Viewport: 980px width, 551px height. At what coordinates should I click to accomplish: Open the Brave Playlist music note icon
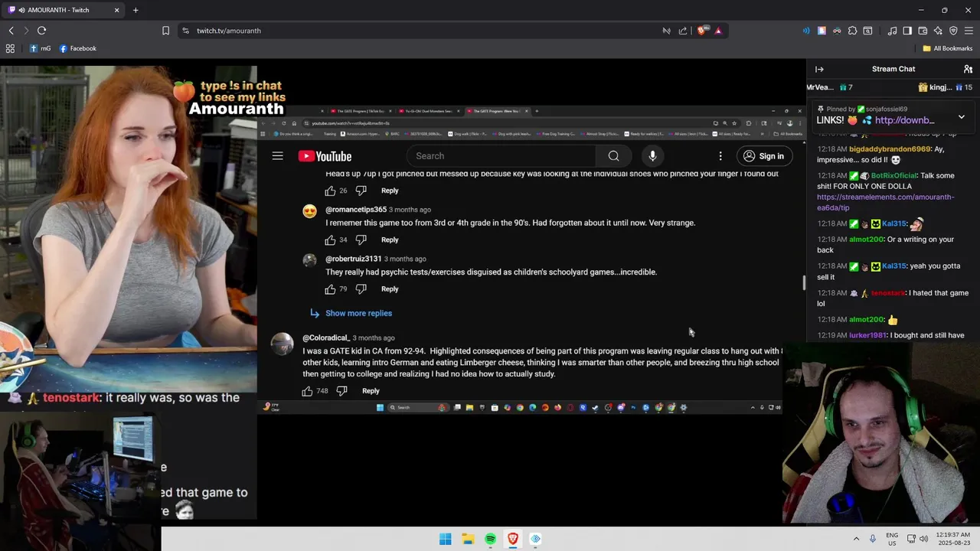892,31
